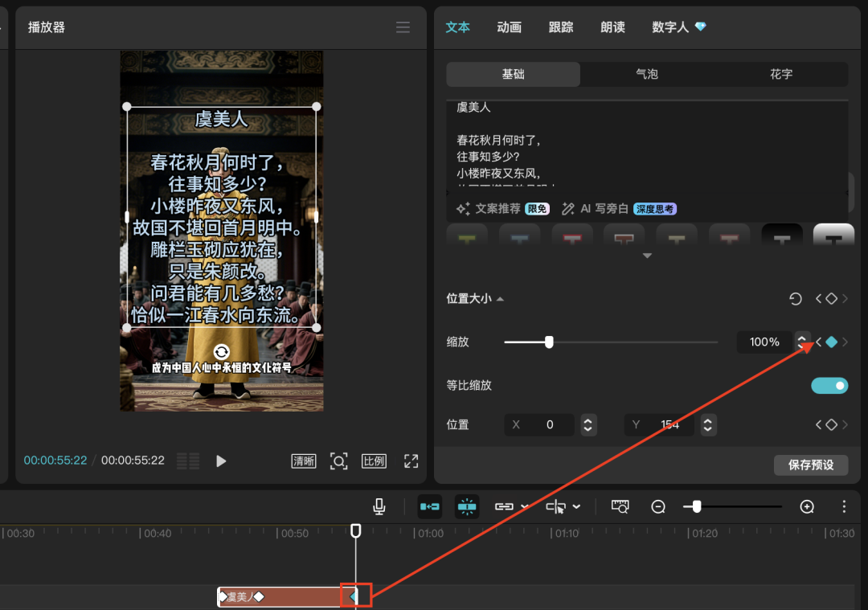Add a keyframe diamond next to 缩放
The height and width of the screenshot is (610, 868).
tap(831, 342)
